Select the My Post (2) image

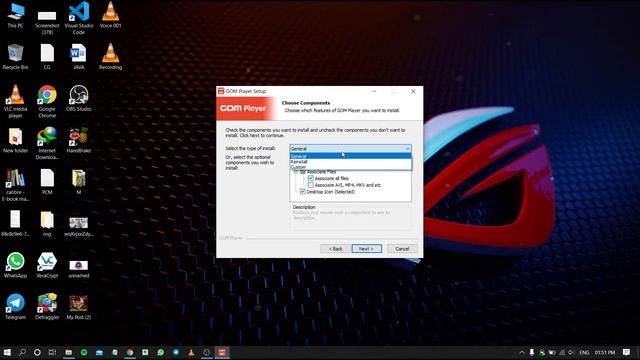click(x=79, y=307)
